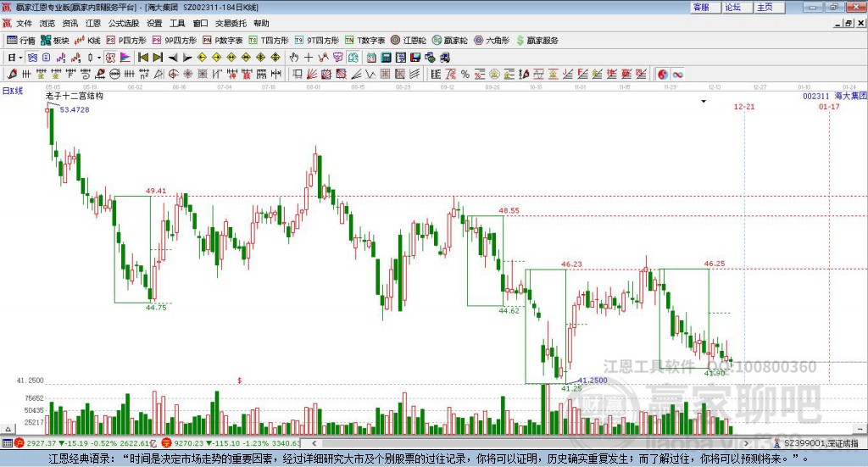Click the horizontal scrollbar left arrow
The width and height of the screenshot is (868, 467).
coord(314,443)
